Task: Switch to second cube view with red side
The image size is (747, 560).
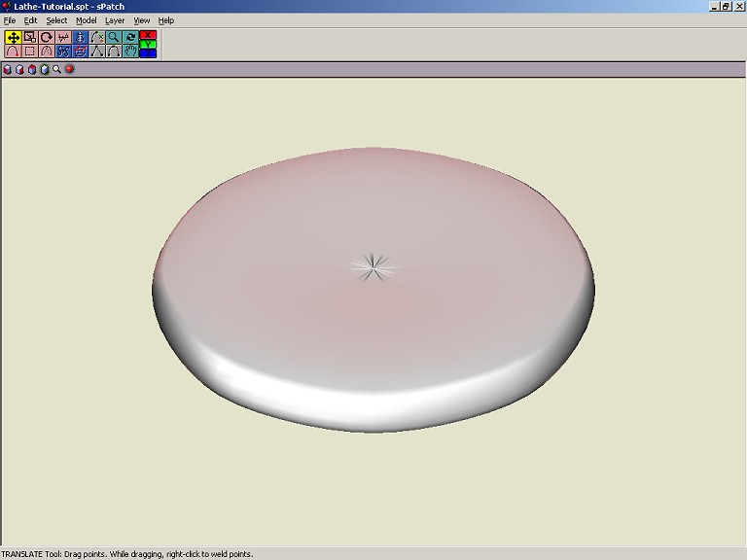Action: pos(19,70)
